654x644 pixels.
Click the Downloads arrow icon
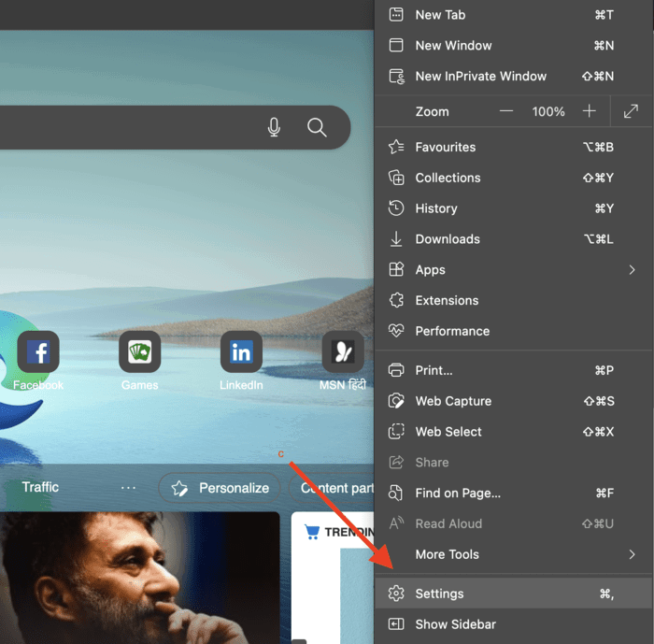[396, 239]
